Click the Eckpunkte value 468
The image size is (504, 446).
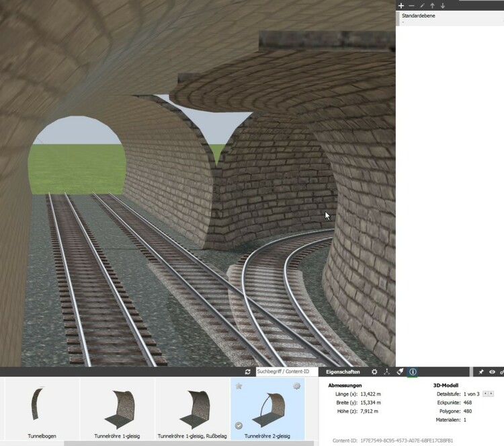468,402
